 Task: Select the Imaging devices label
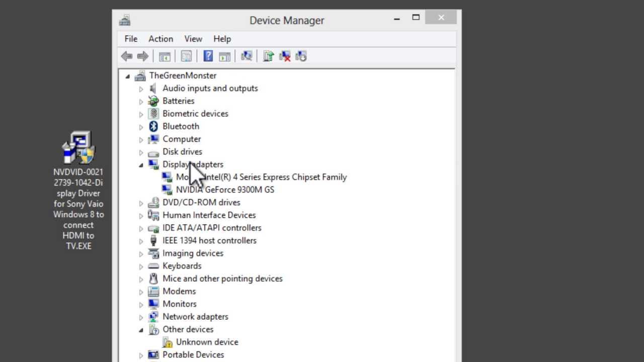point(193,253)
